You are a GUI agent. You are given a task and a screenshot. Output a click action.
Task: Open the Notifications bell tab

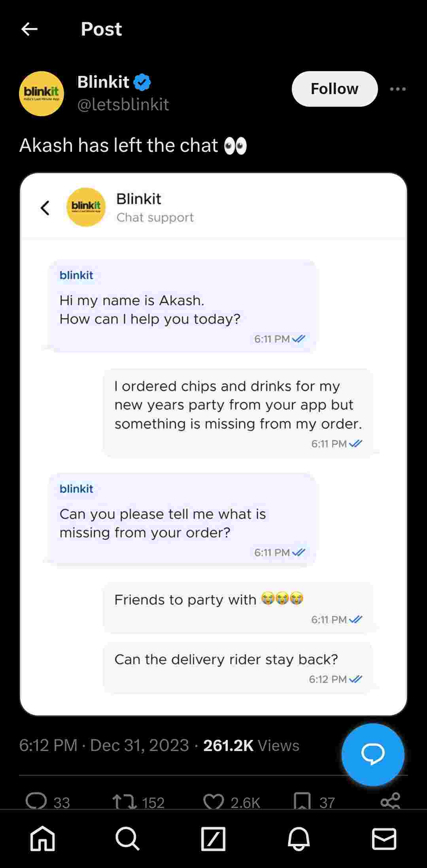tap(299, 838)
